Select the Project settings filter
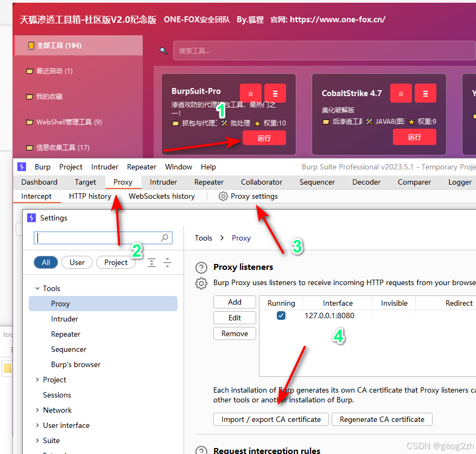 [116, 262]
